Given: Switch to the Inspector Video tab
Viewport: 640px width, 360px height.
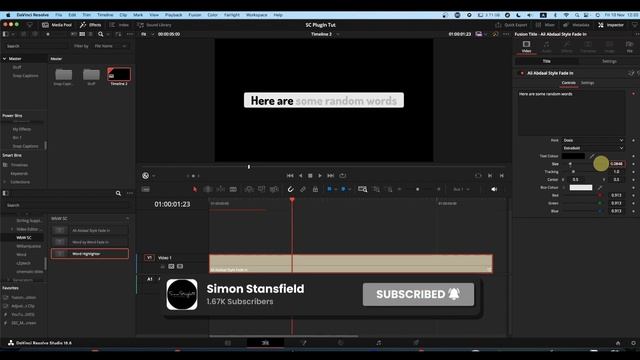Looking at the screenshot, I should point(526,47).
